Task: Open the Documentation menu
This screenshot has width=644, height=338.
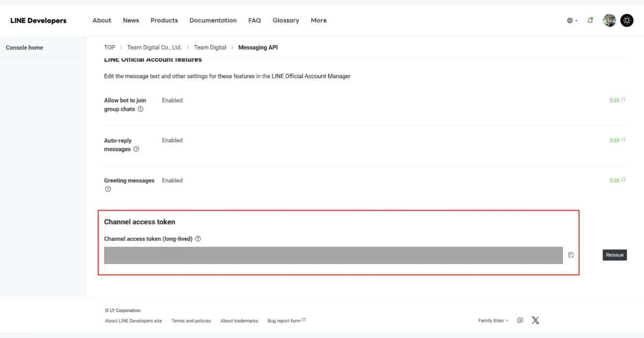Action: click(213, 20)
